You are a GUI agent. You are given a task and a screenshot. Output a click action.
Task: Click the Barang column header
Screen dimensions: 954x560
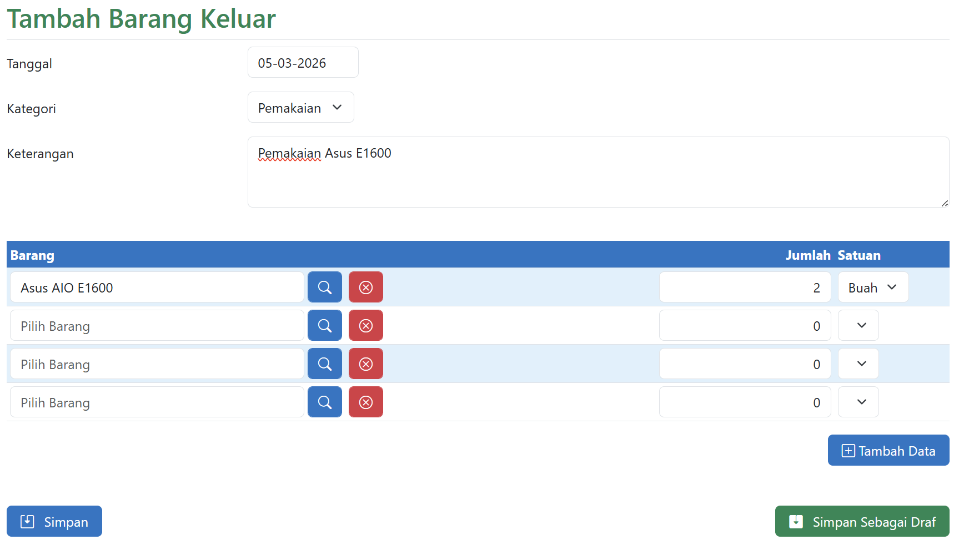pyautogui.click(x=32, y=255)
